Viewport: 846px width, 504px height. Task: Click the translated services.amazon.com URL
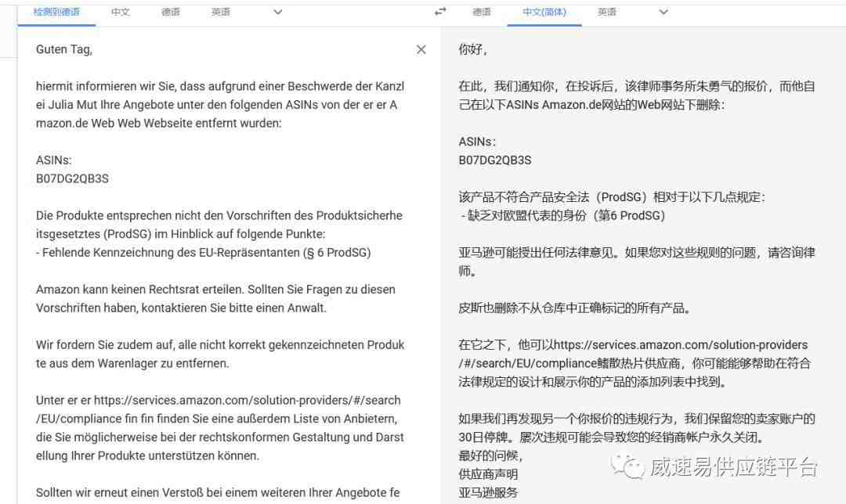coord(633,355)
